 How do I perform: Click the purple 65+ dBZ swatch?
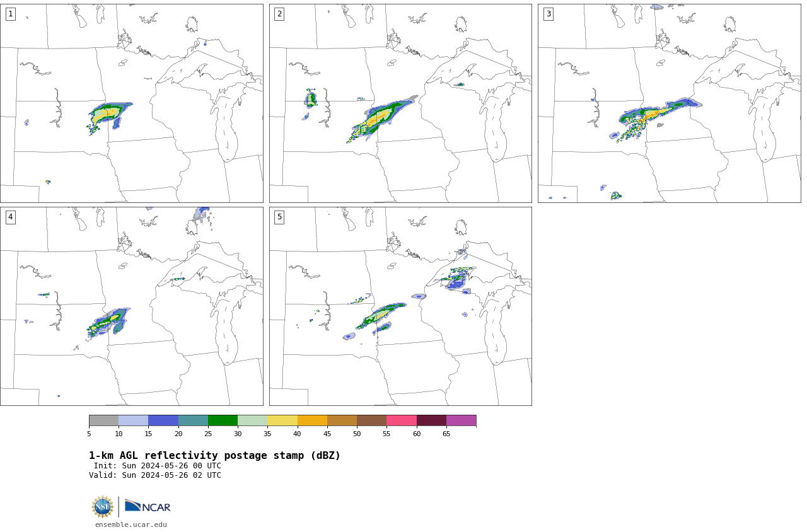(x=461, y=420)
